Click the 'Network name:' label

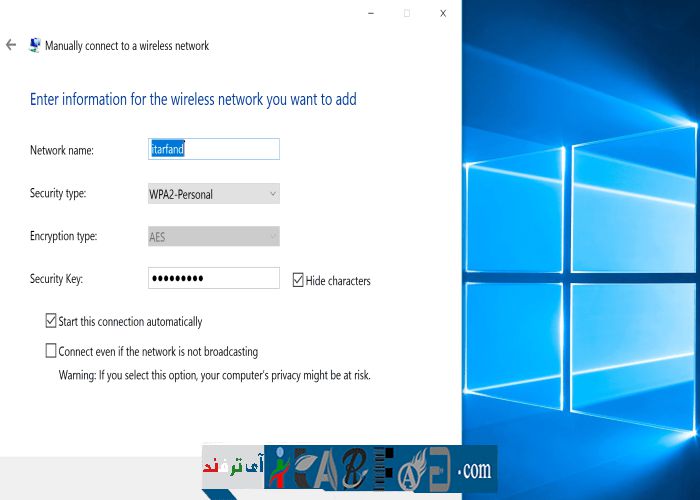tap(62, 150)
